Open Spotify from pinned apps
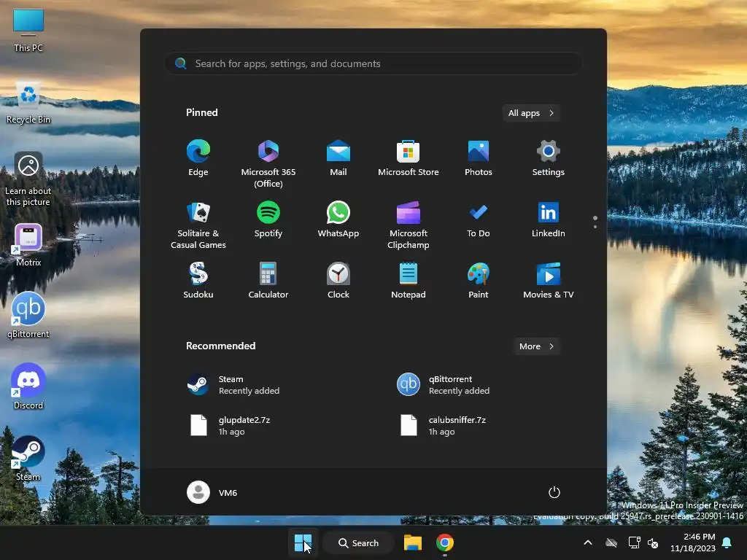This screenshot has height=560, width=747. pos(268,219)
